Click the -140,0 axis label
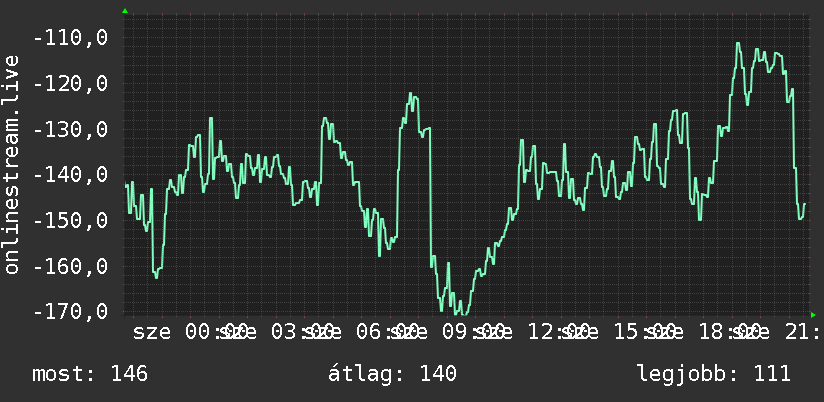This screenshot has width=824, height=402. click(70, 175)
